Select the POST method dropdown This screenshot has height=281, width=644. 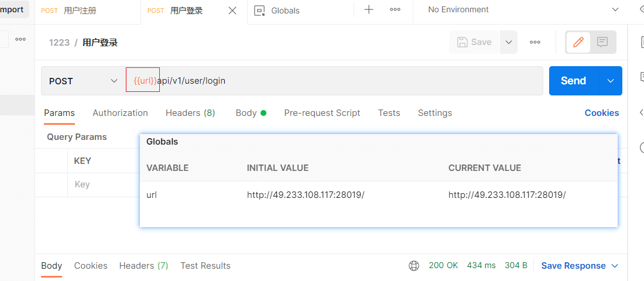click(x=83, y=81)
